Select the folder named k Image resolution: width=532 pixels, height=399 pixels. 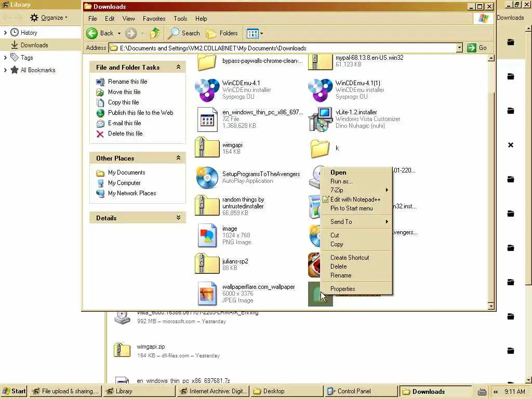point(320,149)
